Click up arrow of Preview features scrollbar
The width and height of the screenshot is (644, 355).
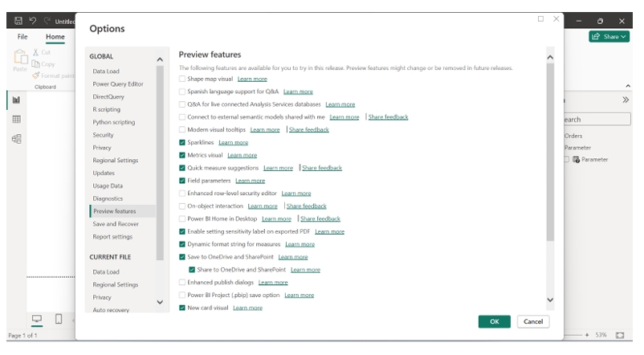(x=550, y=57)
